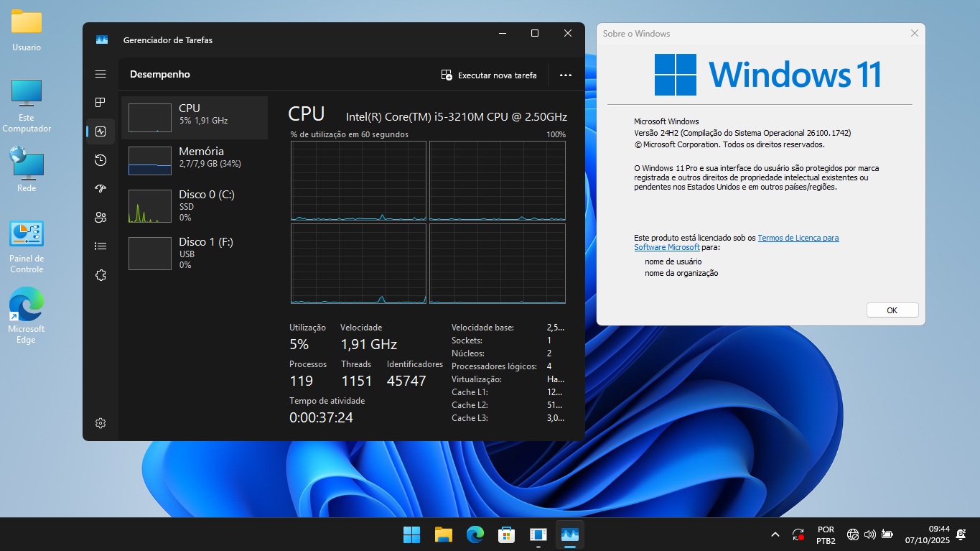Select Disco 1 (F:) USB item

[195, 253]
